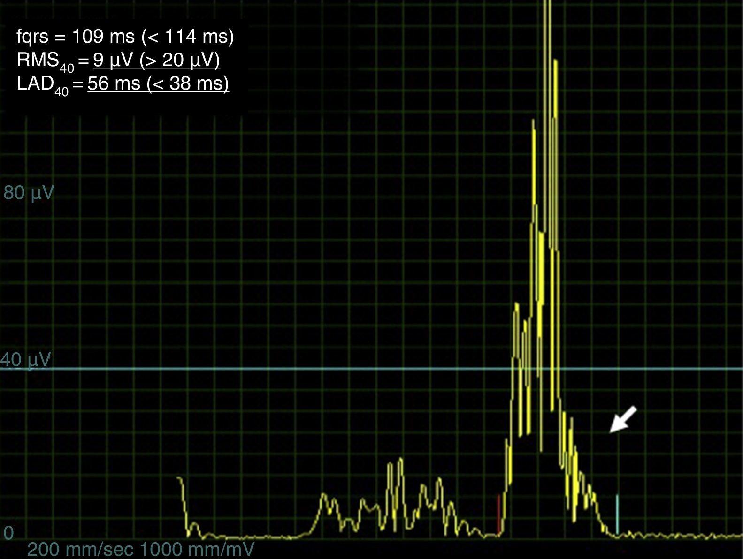This screenshot has height=560, width=743.
Task: Click the 40 µV axis label
Action: [x=26, y=360]
